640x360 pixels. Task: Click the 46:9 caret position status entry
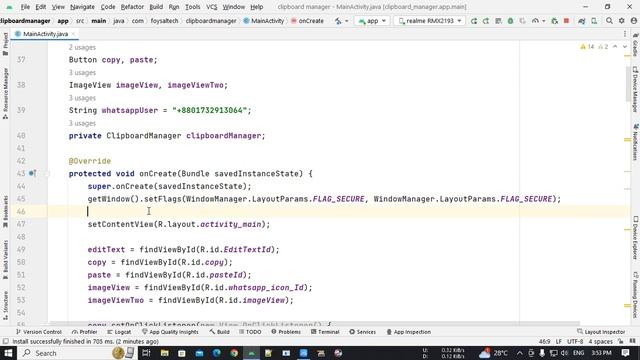tap(544, 342)
